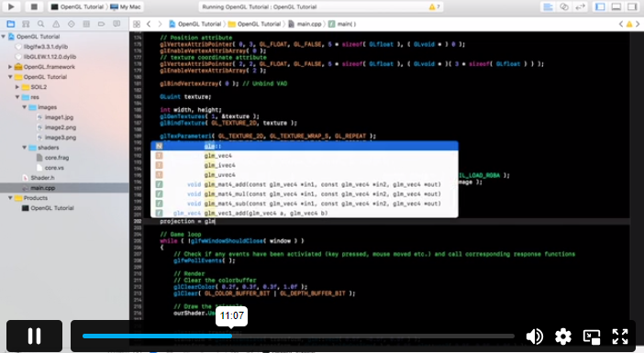Toggle the left navigator panel visibility
This screenshot has width=644, height=353.
coord(600,6)
